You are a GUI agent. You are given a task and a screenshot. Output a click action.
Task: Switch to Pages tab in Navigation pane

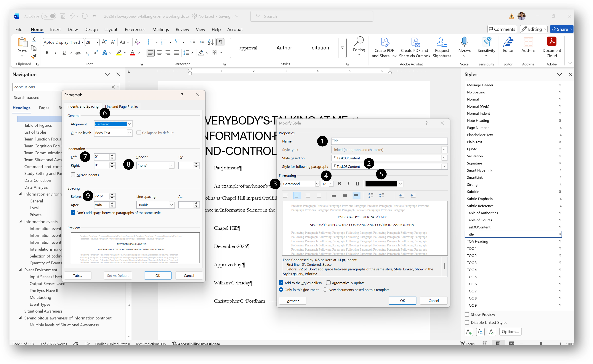pos(44,108)
